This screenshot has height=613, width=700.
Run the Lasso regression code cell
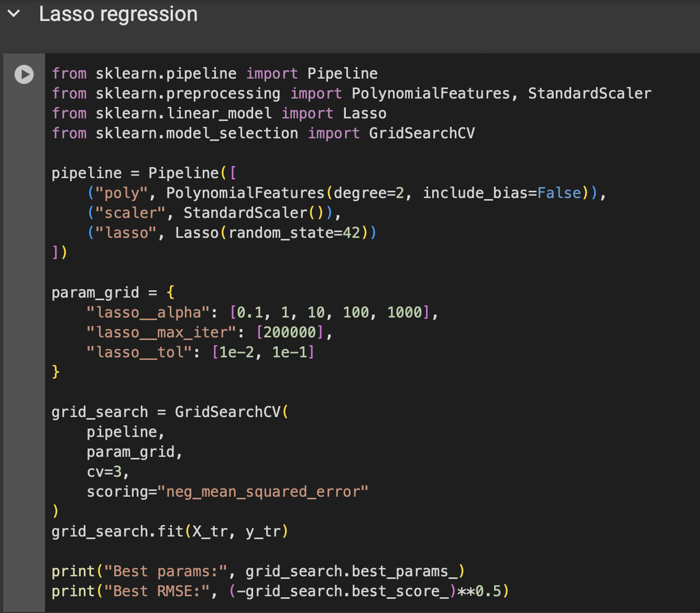pos(24,74)
